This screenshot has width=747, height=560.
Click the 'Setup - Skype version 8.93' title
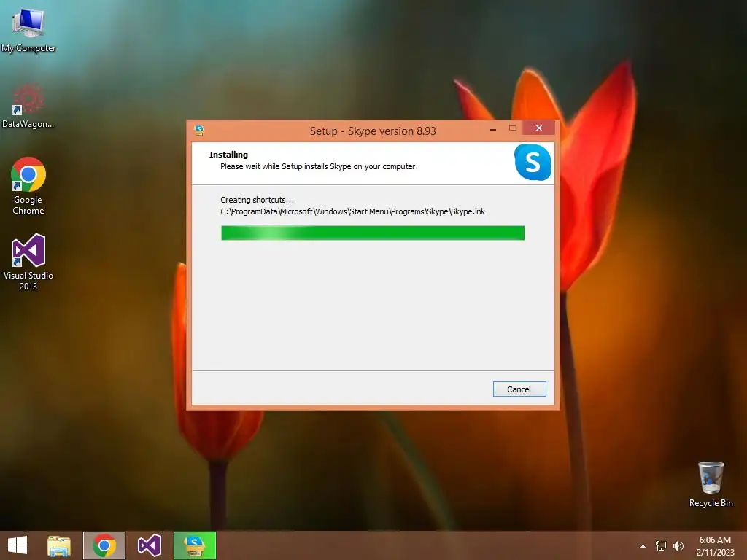(373, 131)
